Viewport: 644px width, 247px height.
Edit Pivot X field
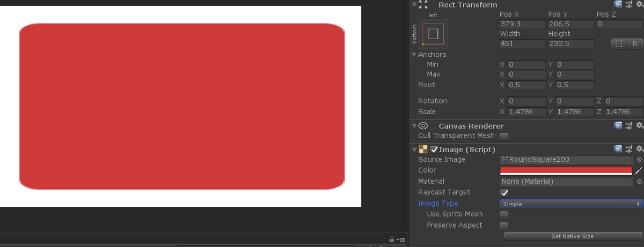pos(526,85)
